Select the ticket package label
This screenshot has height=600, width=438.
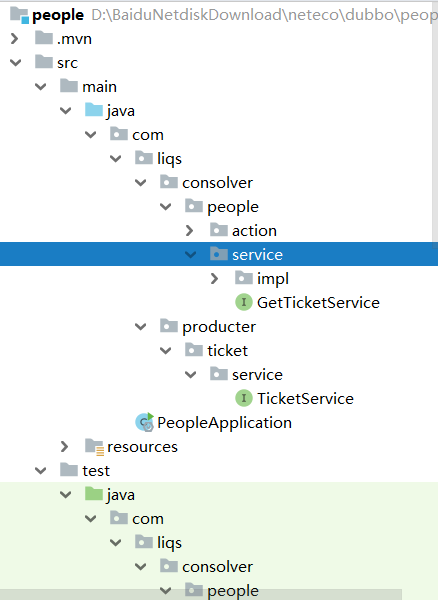228,351
